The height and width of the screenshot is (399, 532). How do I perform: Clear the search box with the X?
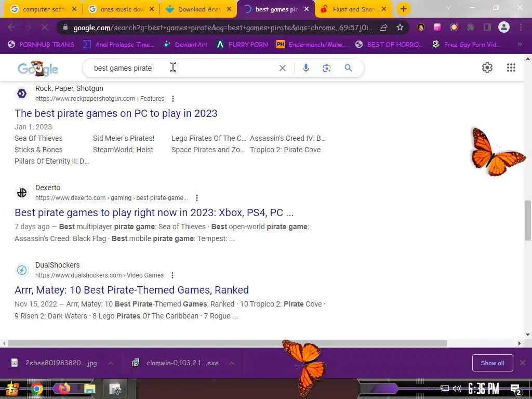click(x=282, y=68)
